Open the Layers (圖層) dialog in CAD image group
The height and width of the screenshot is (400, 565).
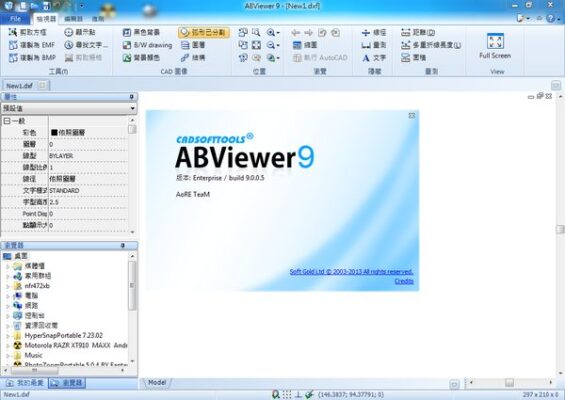193,45
